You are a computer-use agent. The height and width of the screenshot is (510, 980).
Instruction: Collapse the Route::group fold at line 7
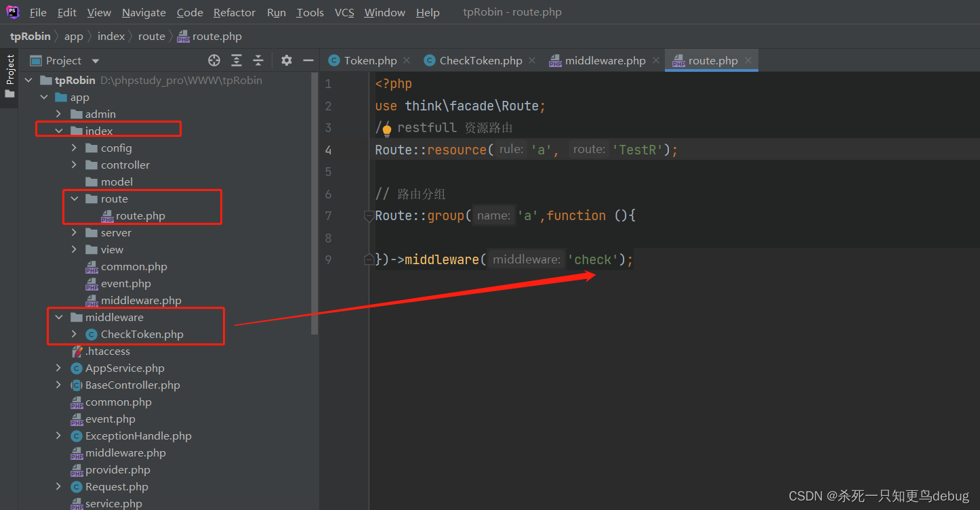coord(368,215)
